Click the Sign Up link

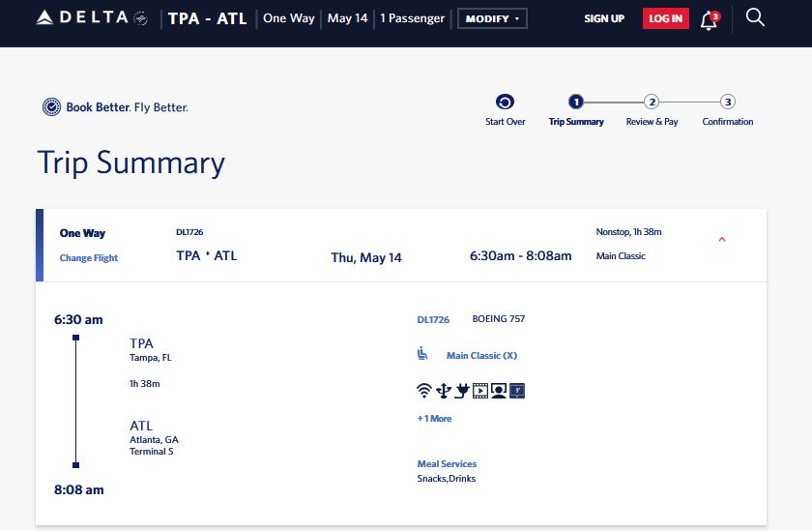pos(604,18)
